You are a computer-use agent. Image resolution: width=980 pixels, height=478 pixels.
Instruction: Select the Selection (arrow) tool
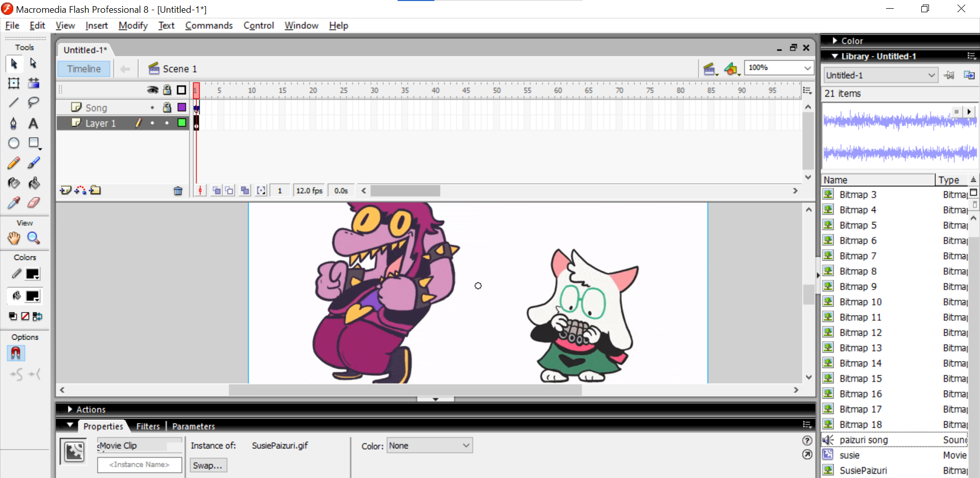point(14,63)
